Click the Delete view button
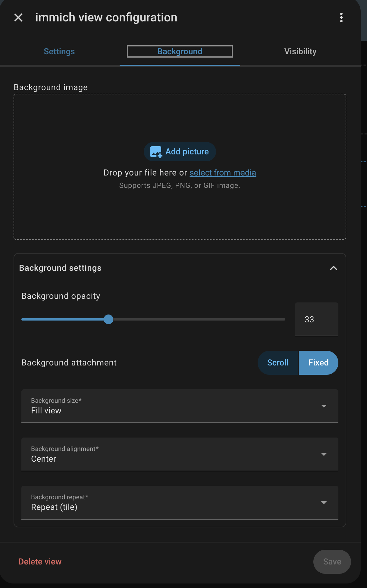This screenshot has height=588, width=367. [x=40, y=561]
